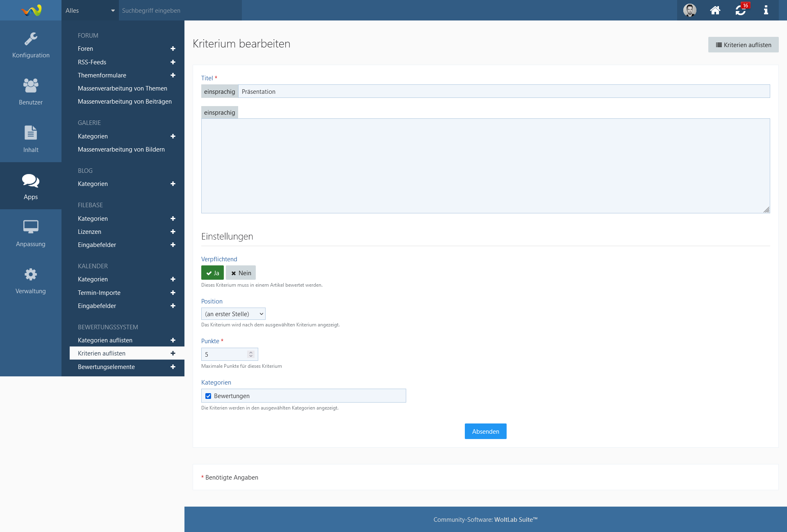The width and height of the screenshot is (787, 532).
Task: Click the update sync icon with badge
Action: coord(740,10)
